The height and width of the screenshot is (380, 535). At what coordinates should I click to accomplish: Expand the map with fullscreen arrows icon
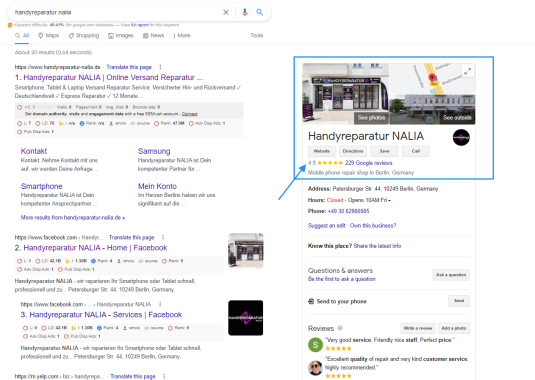coord(467,71)
